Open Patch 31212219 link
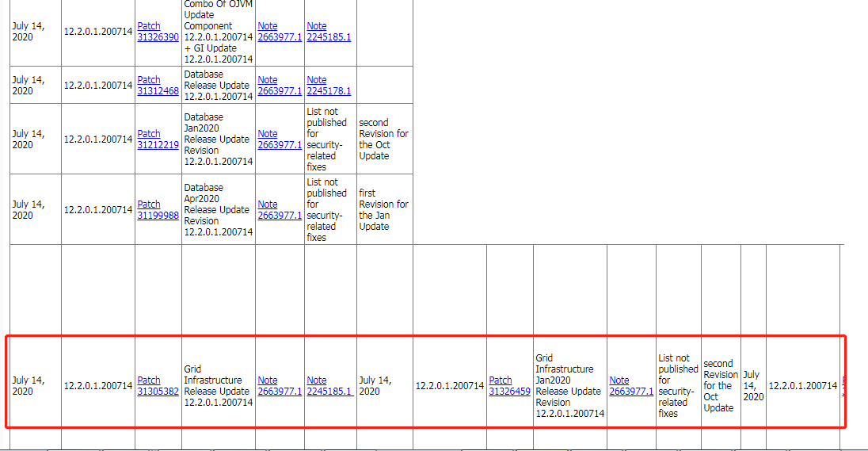The height and width of the screenshot is (451, 868). click(158, 139)
